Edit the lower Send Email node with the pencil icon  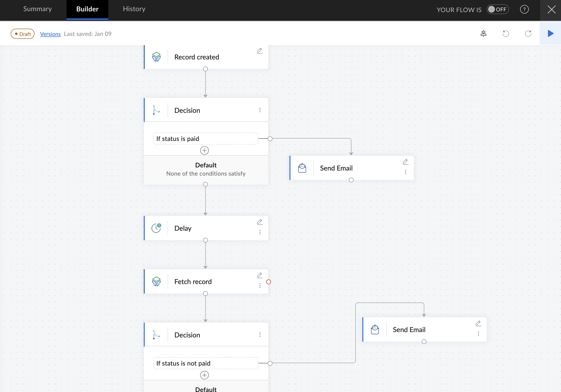coord(478,323)
